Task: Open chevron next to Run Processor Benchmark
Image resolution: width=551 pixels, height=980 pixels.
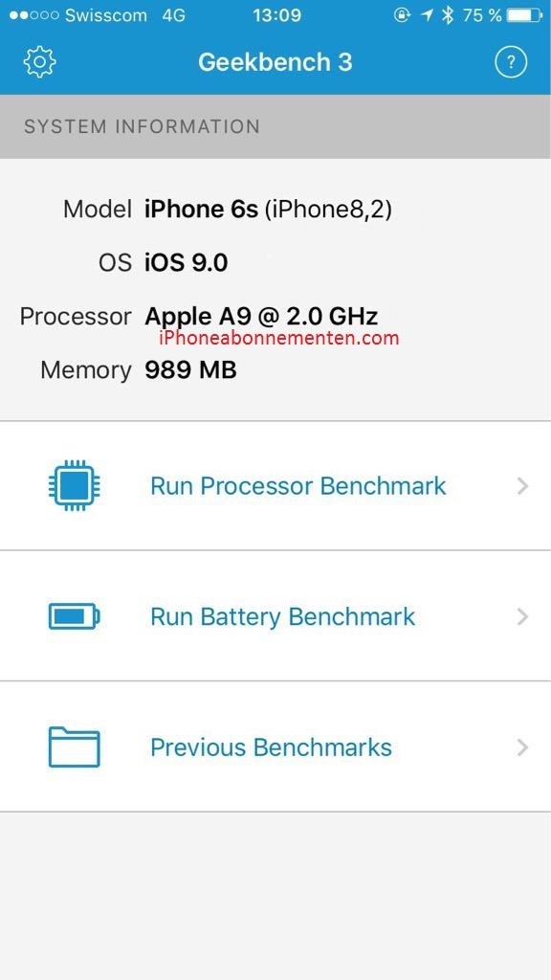Action: (x=523, y=485)
